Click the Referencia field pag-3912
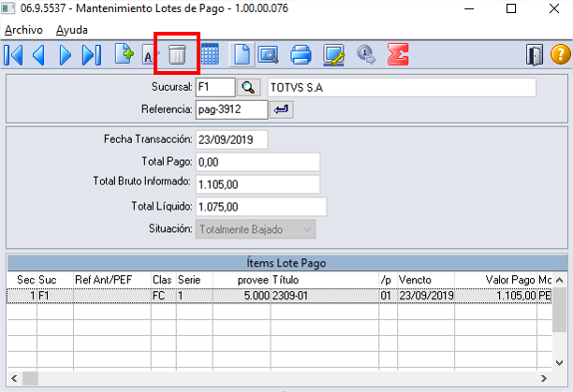This screenshot has height=392, width=573. point(231,109)
